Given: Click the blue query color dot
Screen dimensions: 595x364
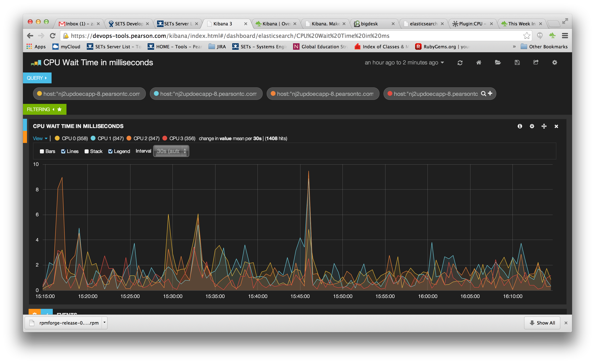Looking at the screenshot, I should tap(156, 93).
